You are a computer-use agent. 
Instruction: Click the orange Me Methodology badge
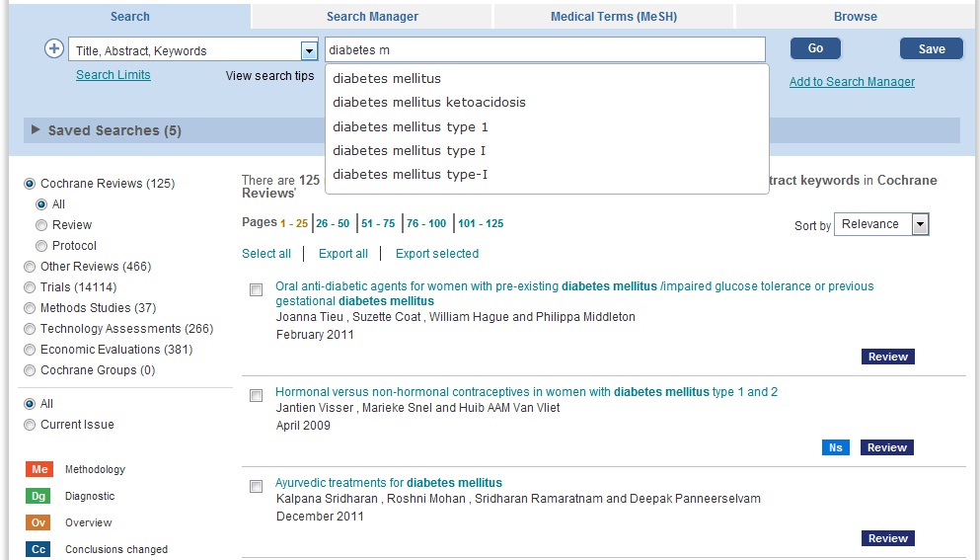(38, 470)
